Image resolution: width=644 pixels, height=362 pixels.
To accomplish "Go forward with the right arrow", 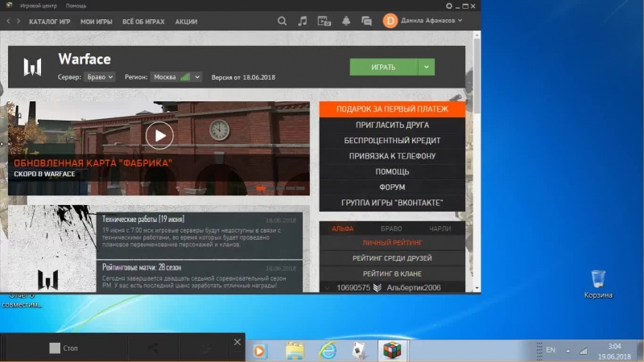I will pos(19,21).
